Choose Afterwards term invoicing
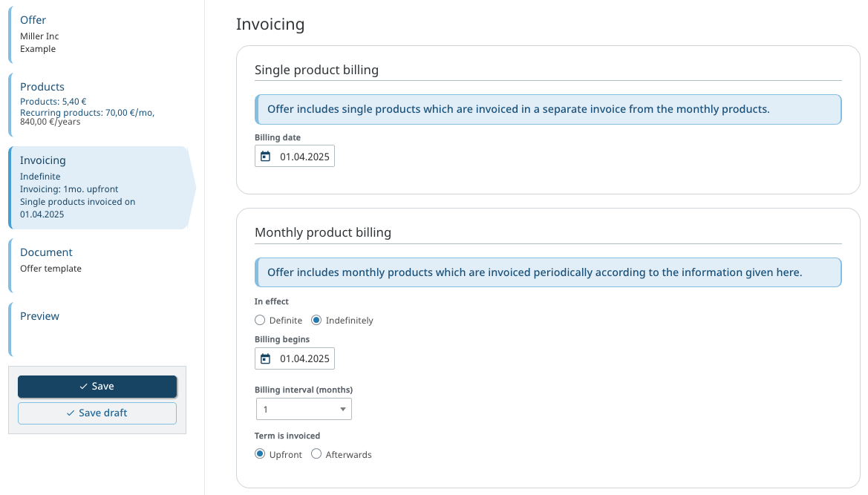This screenshot has height=495, width=868. (316, 454)
